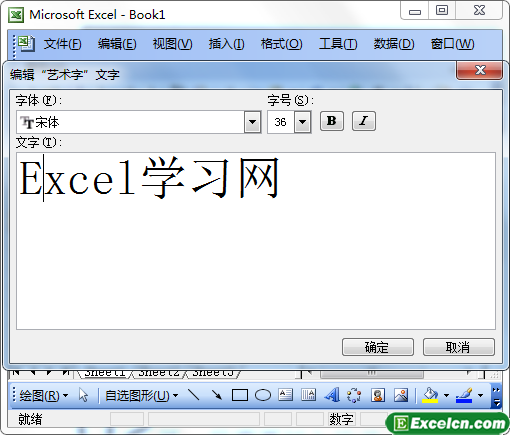Click the Insert Clip Art icon
The width and height of the screenshot is (510, 435).
coord(378,395)
